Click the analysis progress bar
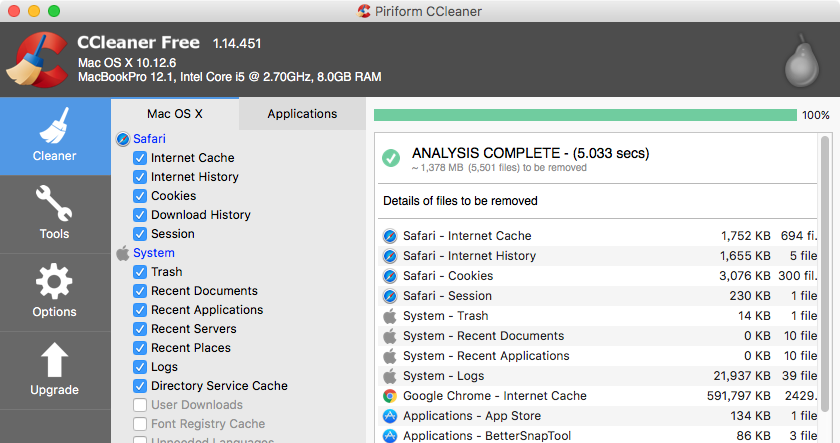 pos(585,115)
